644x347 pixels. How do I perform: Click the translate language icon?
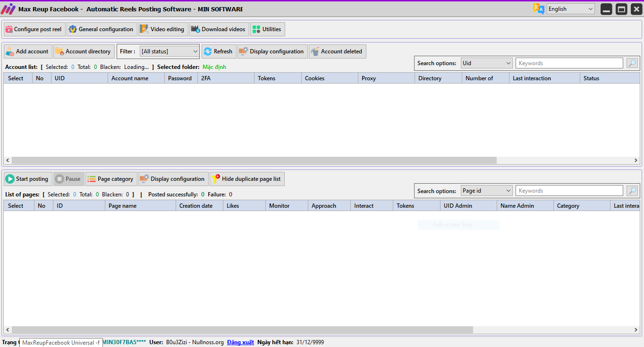coord(538,9)
